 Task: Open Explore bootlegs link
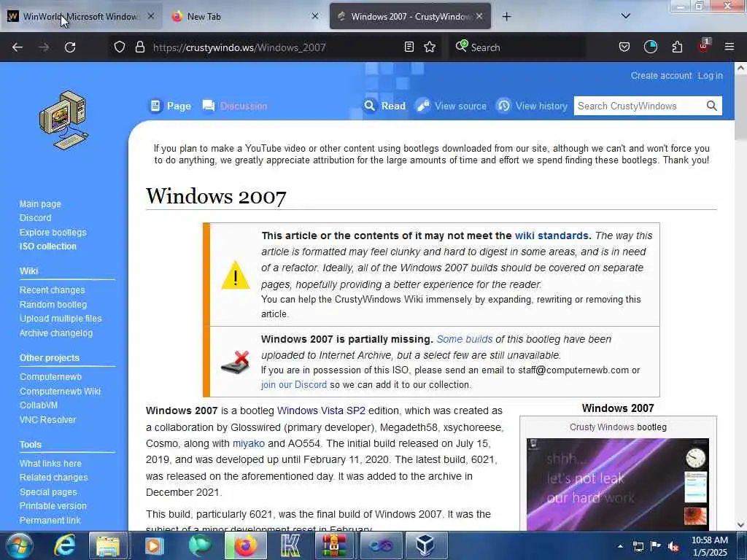53,233
